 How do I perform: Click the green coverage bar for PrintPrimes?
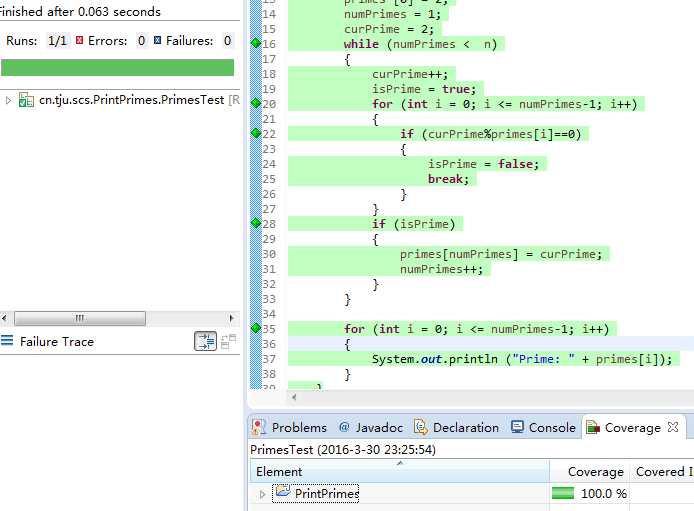click(x=563, y=493)
